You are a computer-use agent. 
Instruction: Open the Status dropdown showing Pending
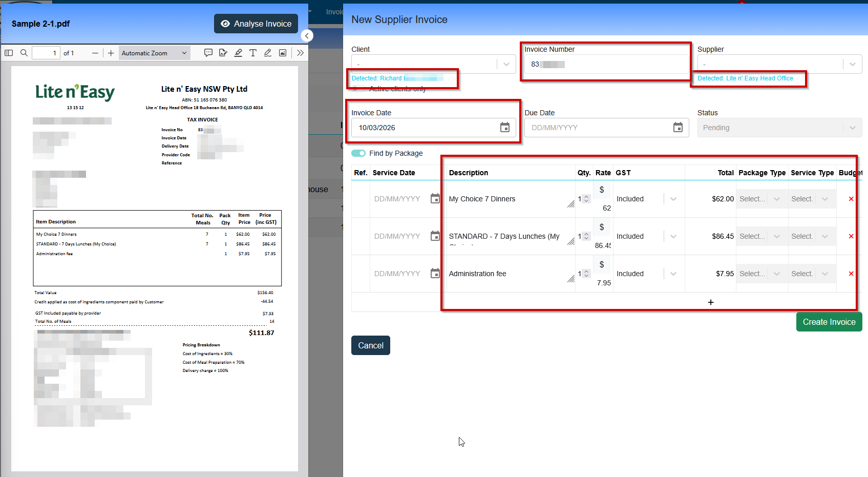[x=779, y=128]
